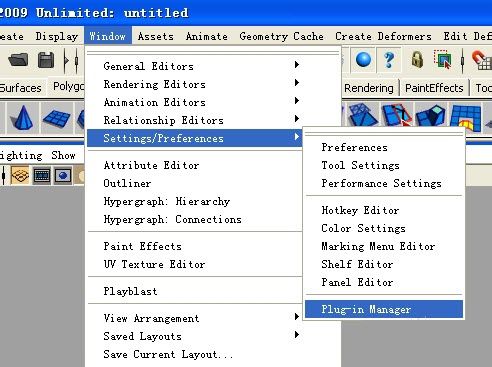The width and height of the screenshot is (492, 367).
Task: Toggle the magnet snap to grids icon
Action: 482,60
